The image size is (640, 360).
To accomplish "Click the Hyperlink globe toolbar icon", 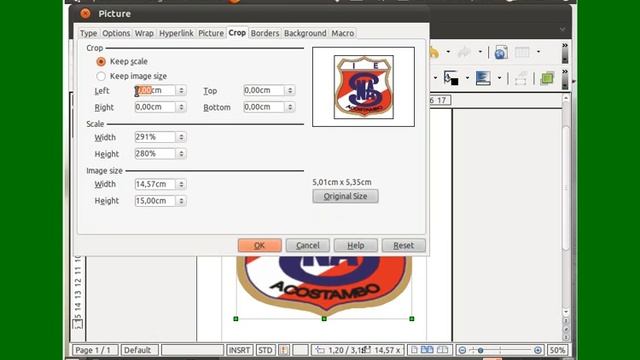I will tap(501, 52).
